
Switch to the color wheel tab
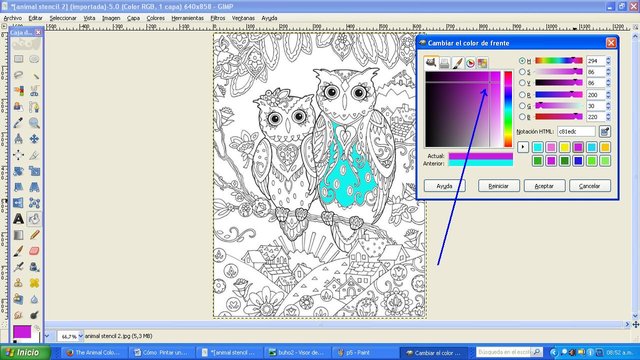(470, 63)
